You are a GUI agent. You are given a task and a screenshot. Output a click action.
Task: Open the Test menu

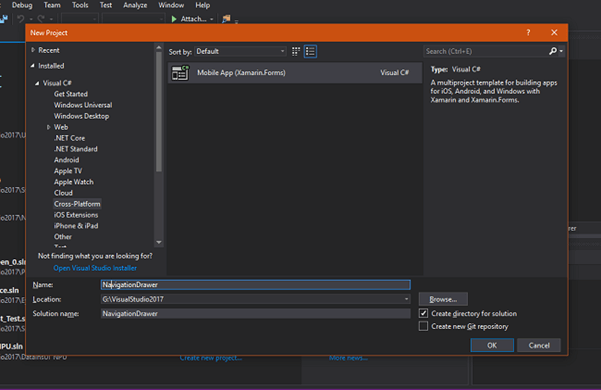(x=106, y=5)
